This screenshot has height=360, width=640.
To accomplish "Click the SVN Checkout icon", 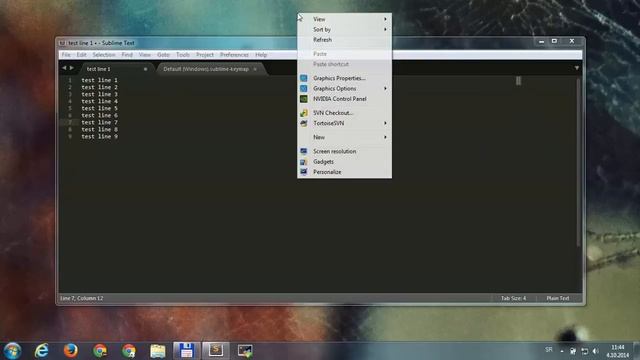I will click(x=304, y=113).
